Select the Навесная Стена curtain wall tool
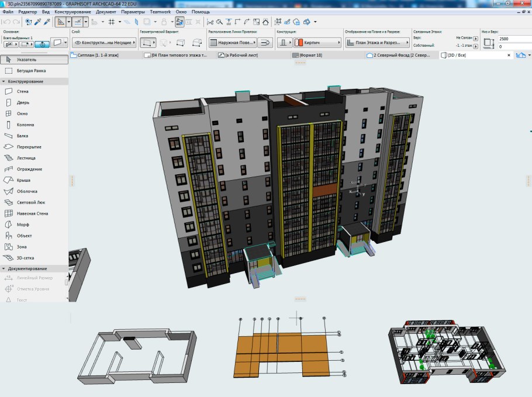This screenshot has width=532, height=397. 32,214
